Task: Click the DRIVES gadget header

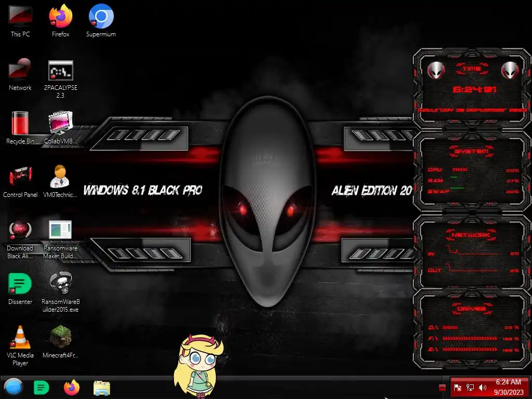Action: pos(472,309)
